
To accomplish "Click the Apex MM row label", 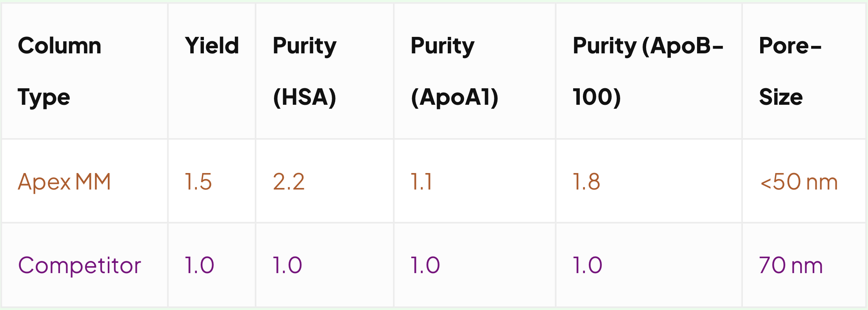I will pos(65,182).
